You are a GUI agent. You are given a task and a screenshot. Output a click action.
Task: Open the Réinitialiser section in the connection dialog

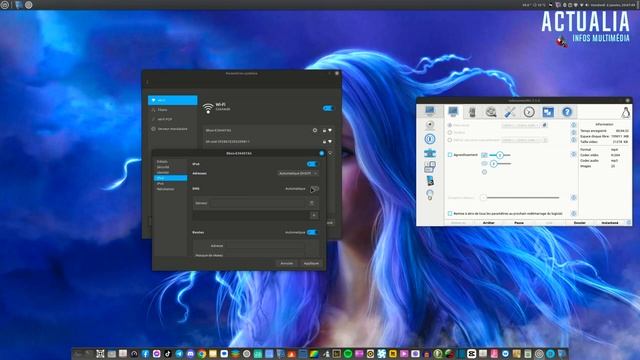pyautogui.click(x=171, y=189)
